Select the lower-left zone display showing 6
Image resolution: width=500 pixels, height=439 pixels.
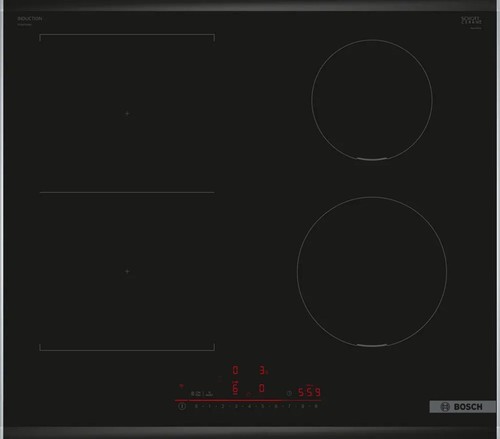[235, 388]
